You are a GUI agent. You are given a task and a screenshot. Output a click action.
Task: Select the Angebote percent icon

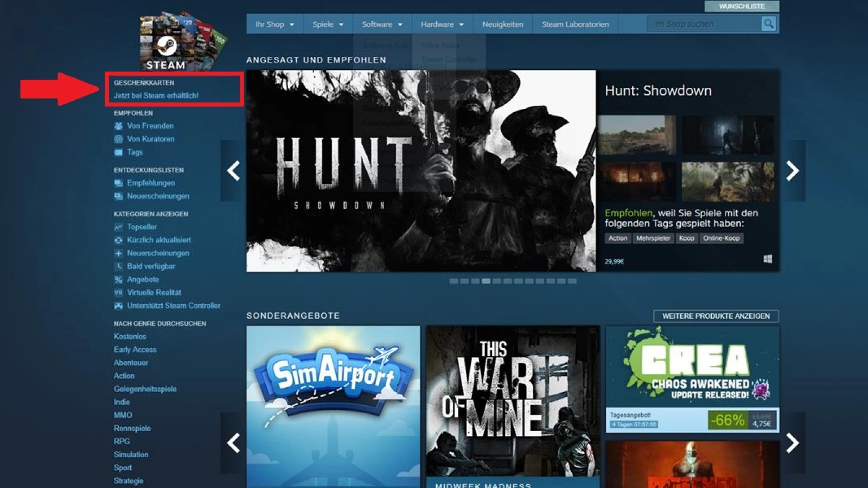118,279
